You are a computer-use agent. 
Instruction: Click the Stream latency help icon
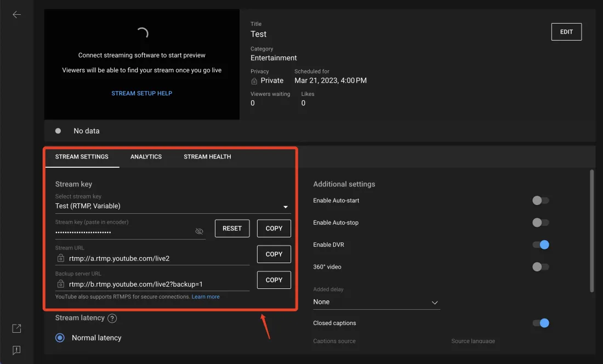pos(112,318)
